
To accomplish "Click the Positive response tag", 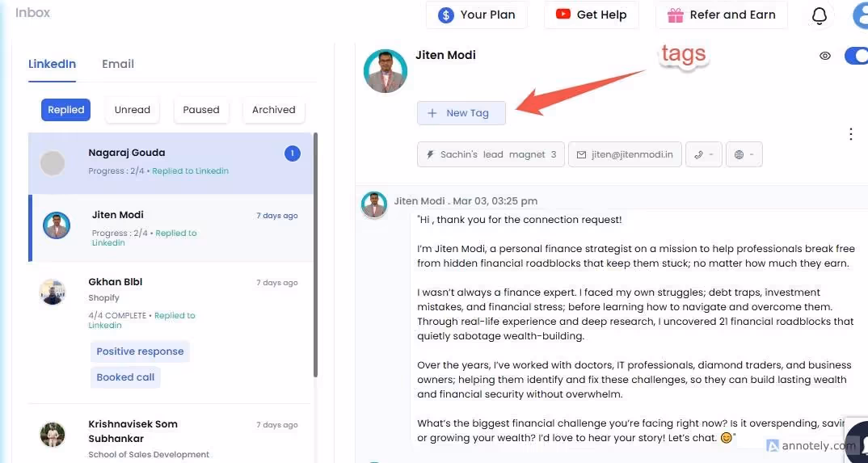I will pyautogui.click(x=140, y=351).
